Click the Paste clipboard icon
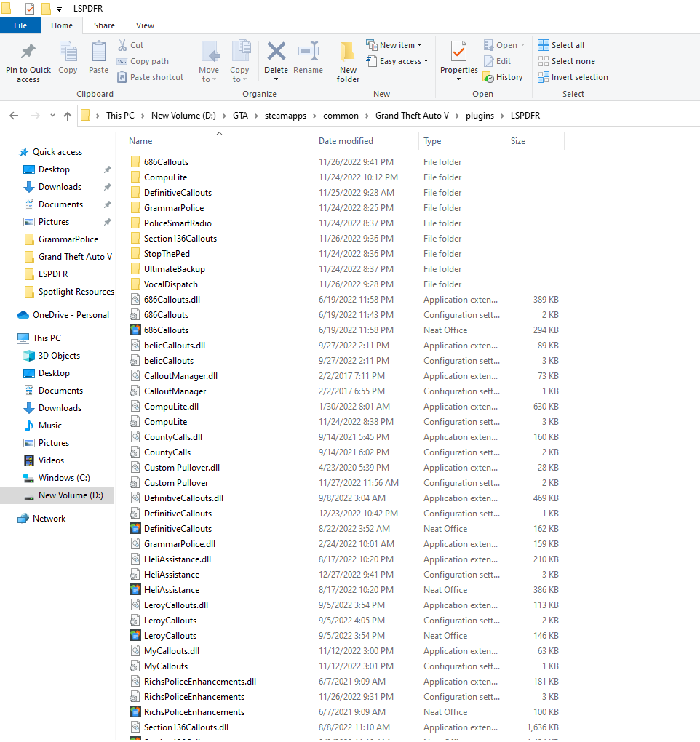700x742 pixels. click(x=98, y=51)
